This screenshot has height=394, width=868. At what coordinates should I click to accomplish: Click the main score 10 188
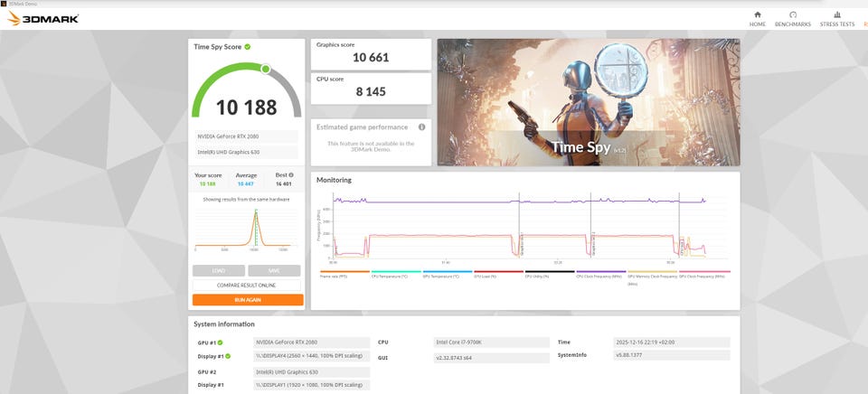pos(246,108)
